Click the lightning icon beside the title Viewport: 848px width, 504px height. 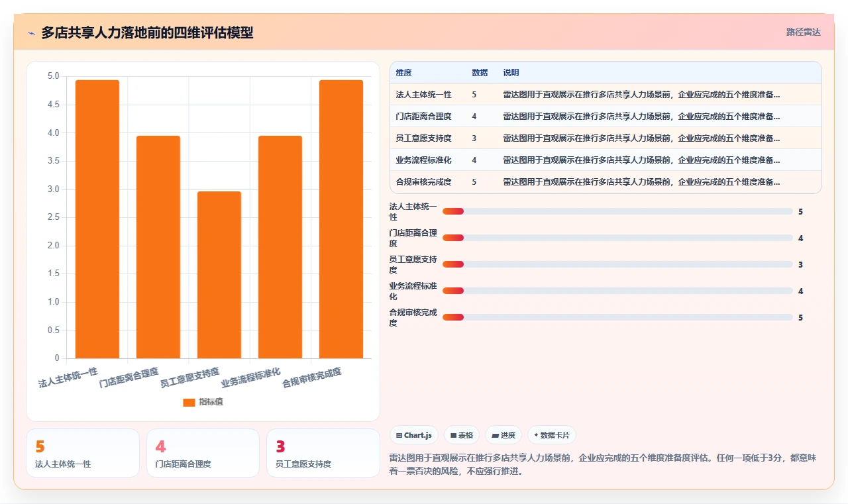point(31,32)
